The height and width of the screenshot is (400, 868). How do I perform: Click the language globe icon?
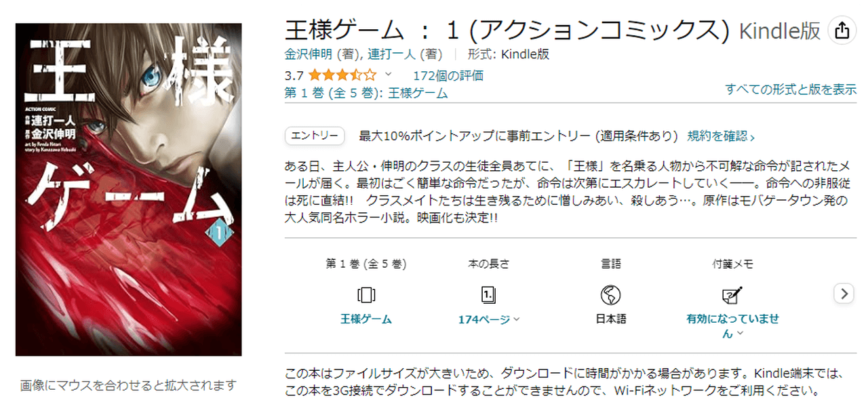point(611,295)
